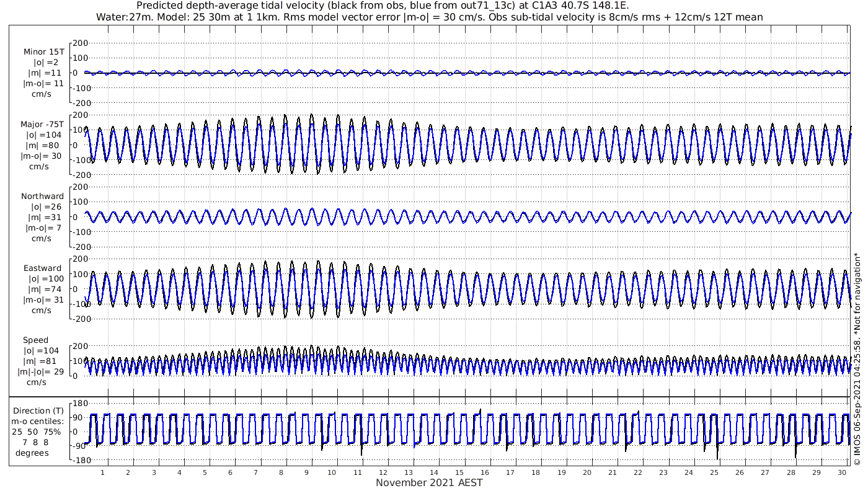Click the title line starting 'Predicted depth-average tidal velocity'
Viewport: 868px width, 496px height.
383,6
